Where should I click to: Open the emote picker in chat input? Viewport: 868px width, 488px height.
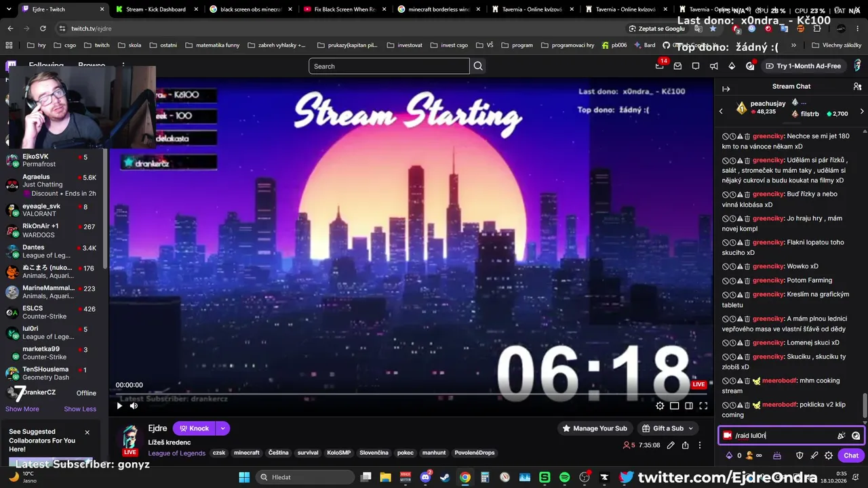pyautogui.click(x=856, y=436)
